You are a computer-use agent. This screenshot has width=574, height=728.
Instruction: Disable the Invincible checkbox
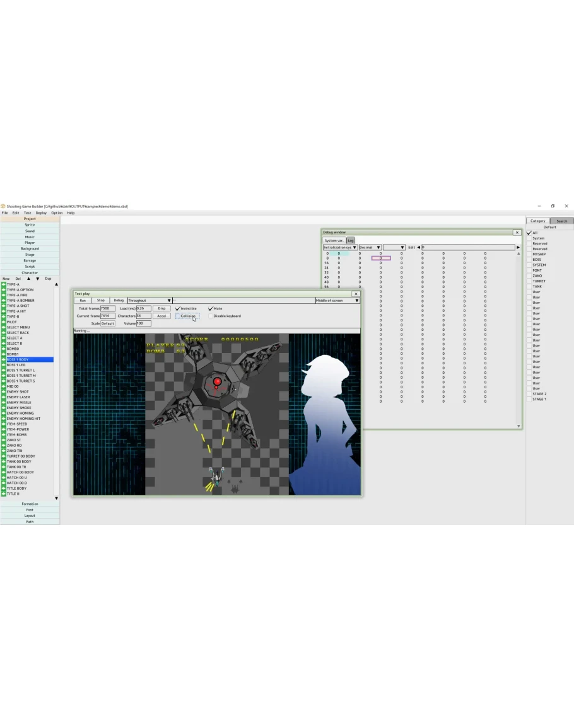tap(178, 309)
